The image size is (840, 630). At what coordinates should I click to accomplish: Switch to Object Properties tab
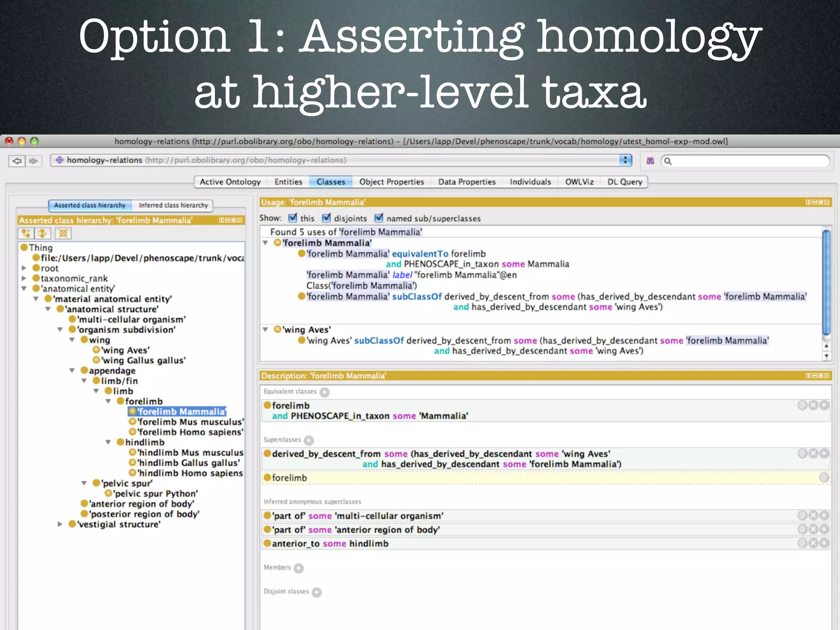(x=392, y=182)
